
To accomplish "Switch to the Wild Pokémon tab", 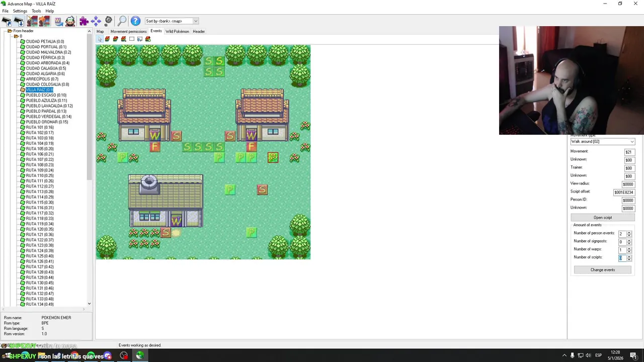I will click(x=177, y=32).
